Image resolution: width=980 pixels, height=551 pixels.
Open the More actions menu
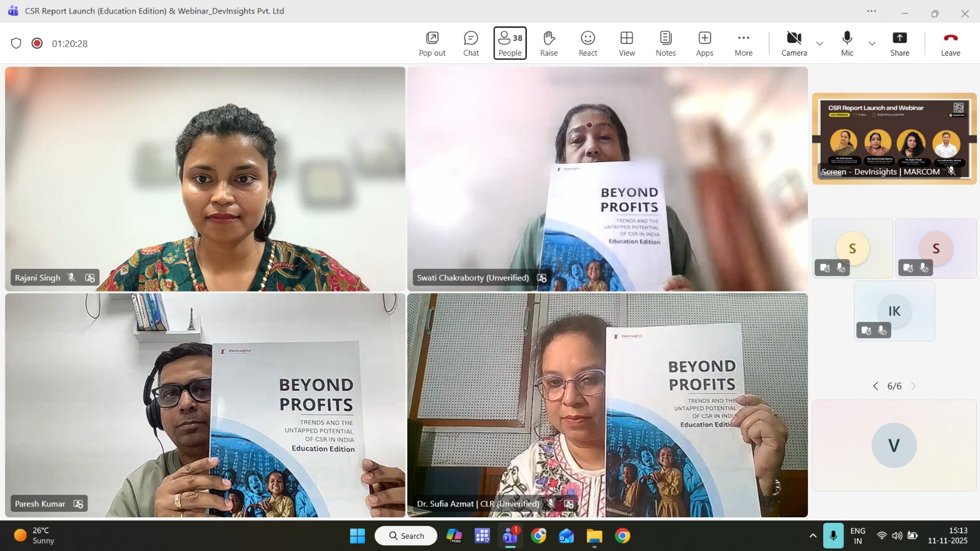click(x=744, y=43)
